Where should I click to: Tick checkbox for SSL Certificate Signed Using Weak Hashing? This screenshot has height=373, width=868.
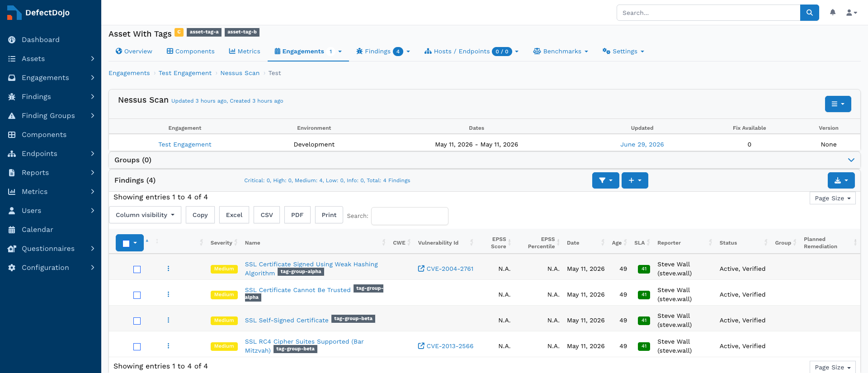pos(137,269)
